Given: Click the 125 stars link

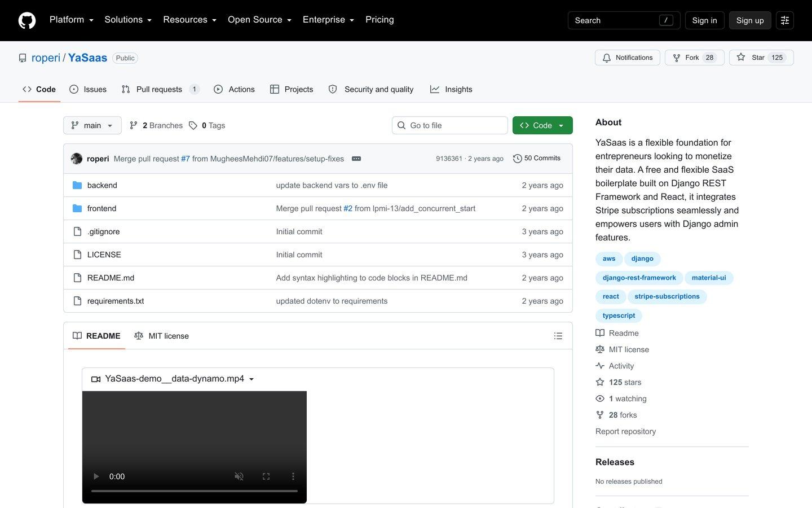Looking at the screenshot, I should [619, 382].
